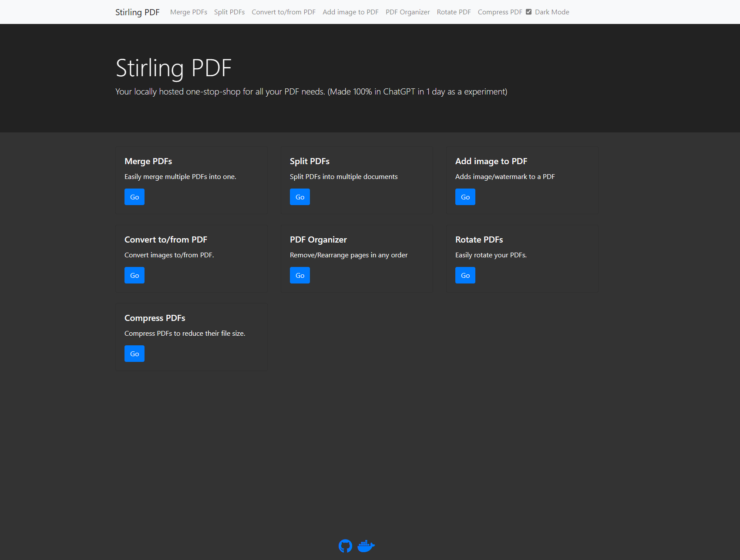The image size is (740, 560).
Task: Open Merge PDFs from the navbar
Action: 188,12
